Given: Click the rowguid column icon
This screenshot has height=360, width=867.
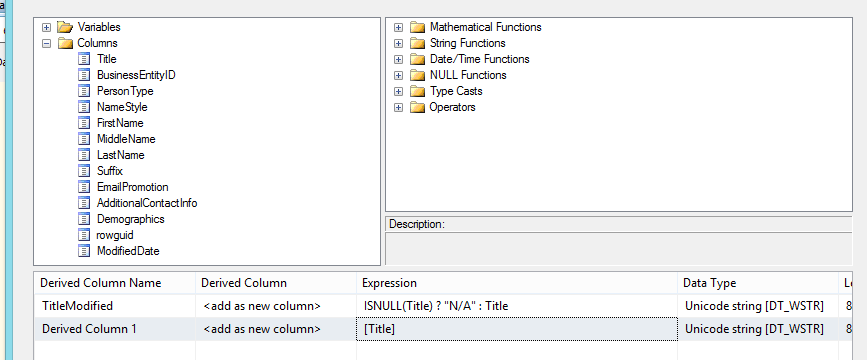Looking at the screenshot, I should pos(84,235).
